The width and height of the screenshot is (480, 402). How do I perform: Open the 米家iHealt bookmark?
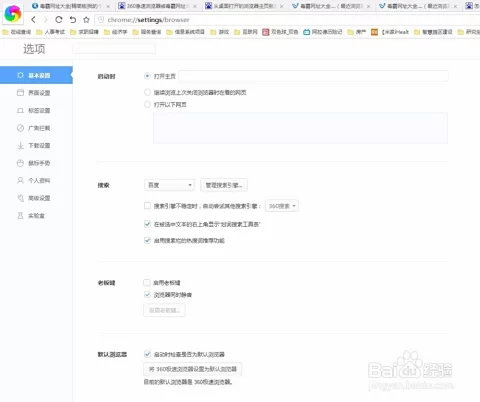tap(390, 32)
